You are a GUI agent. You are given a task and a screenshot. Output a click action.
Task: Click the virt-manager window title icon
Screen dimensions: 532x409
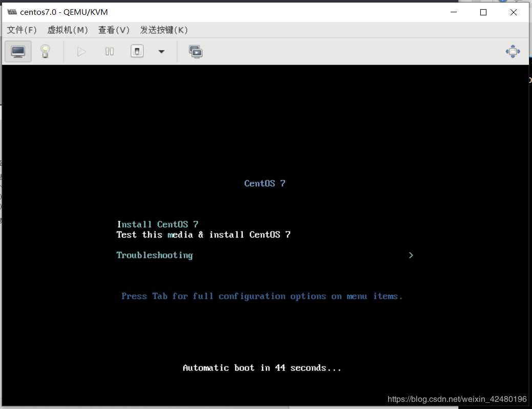[12, 12]
